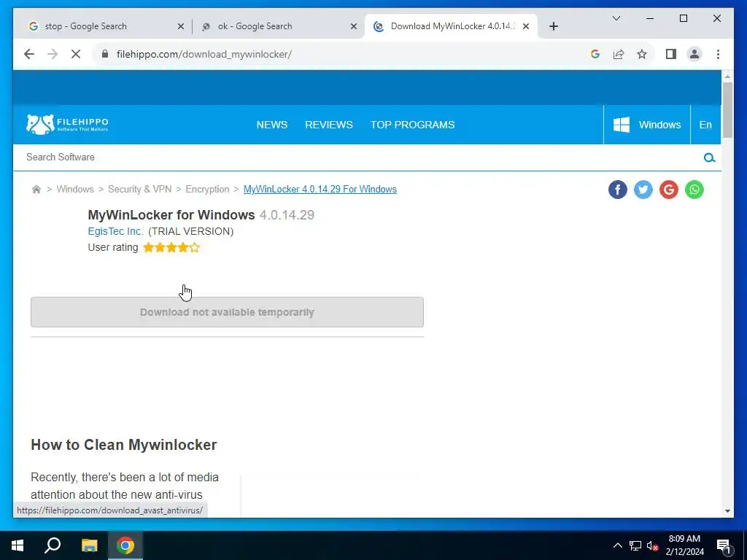
Task: Click the Security & VPN breadcrumb link
Action: 139,189
